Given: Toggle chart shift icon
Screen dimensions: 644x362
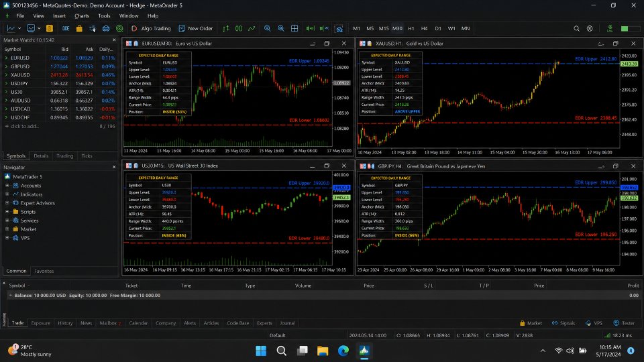Looking at the screenshot, I should [324, 28].
